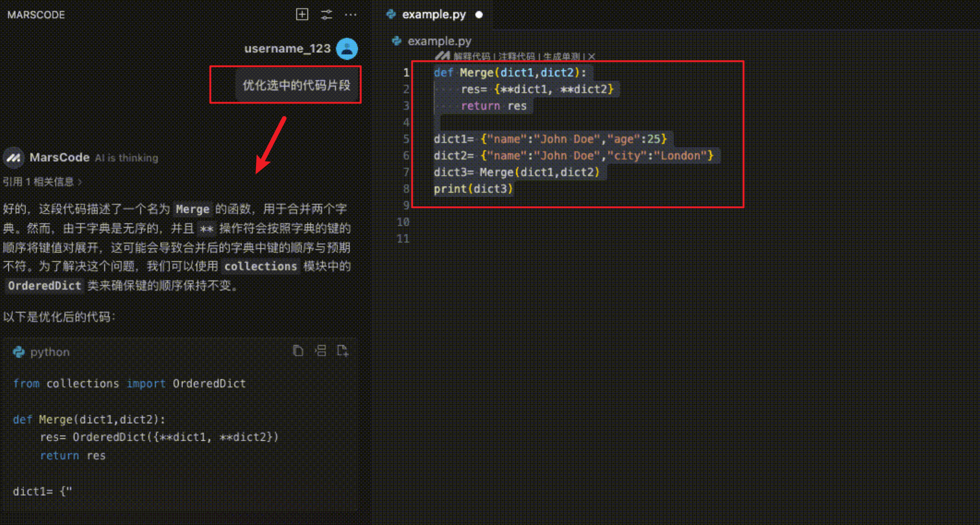980x525 pixels.
Task: Expand the 引用 1 相关信息 references chevron
Action: pos(81,182)
